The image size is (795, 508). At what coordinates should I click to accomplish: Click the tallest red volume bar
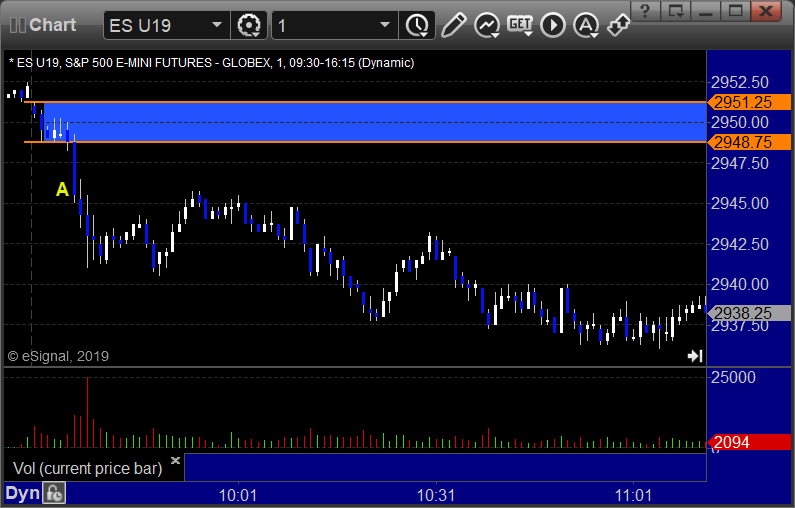point(87,412)
